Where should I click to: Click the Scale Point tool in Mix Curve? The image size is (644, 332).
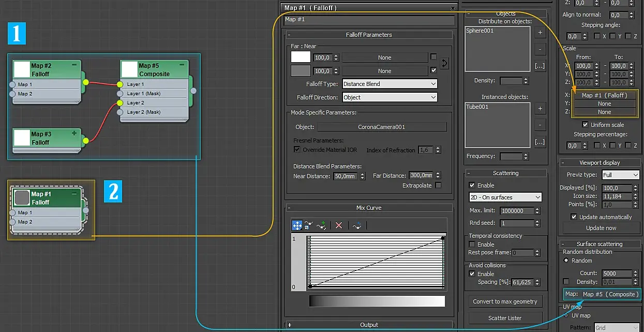[309, 225]
